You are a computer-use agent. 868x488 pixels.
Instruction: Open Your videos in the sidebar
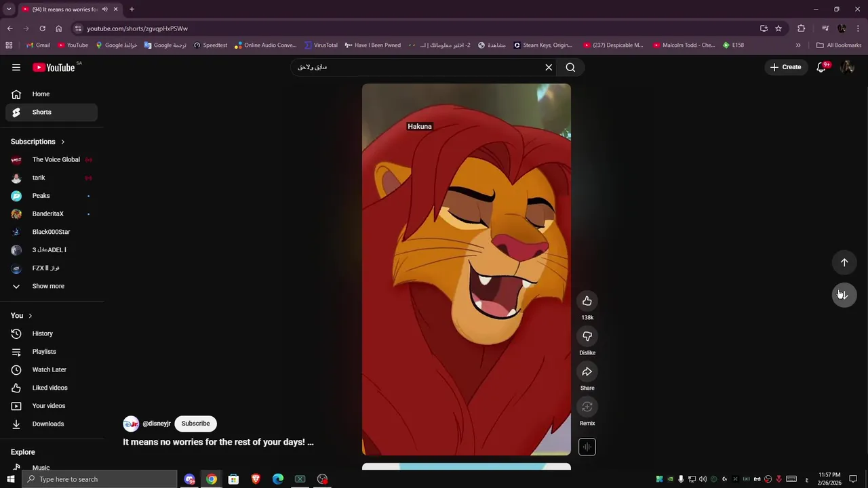point(52,406)
